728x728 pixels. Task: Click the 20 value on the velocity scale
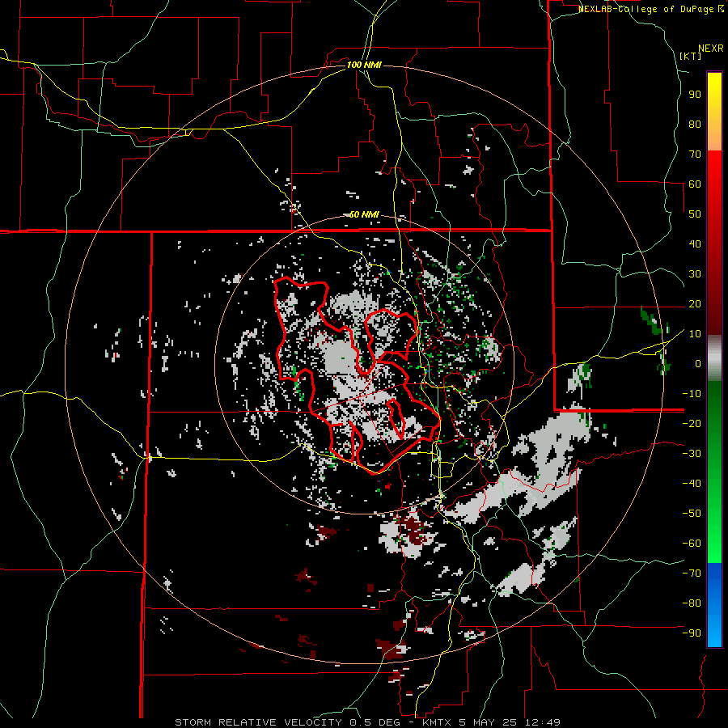coord(695,303)
